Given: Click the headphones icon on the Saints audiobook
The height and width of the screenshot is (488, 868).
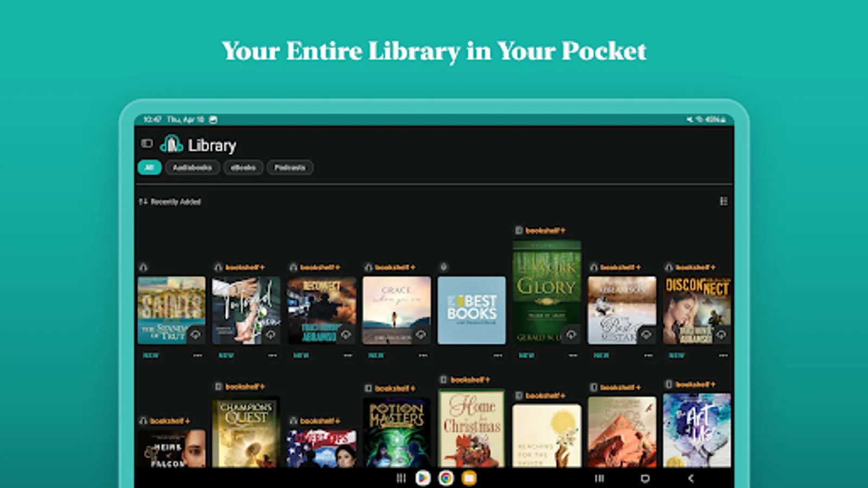Looking at the screenshot, I should tap(144, 267).
